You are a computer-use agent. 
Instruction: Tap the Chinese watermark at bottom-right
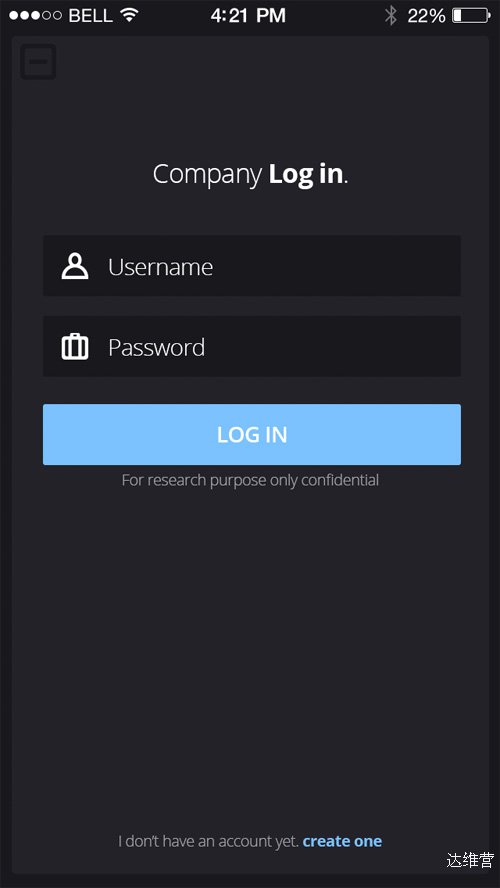470,860
